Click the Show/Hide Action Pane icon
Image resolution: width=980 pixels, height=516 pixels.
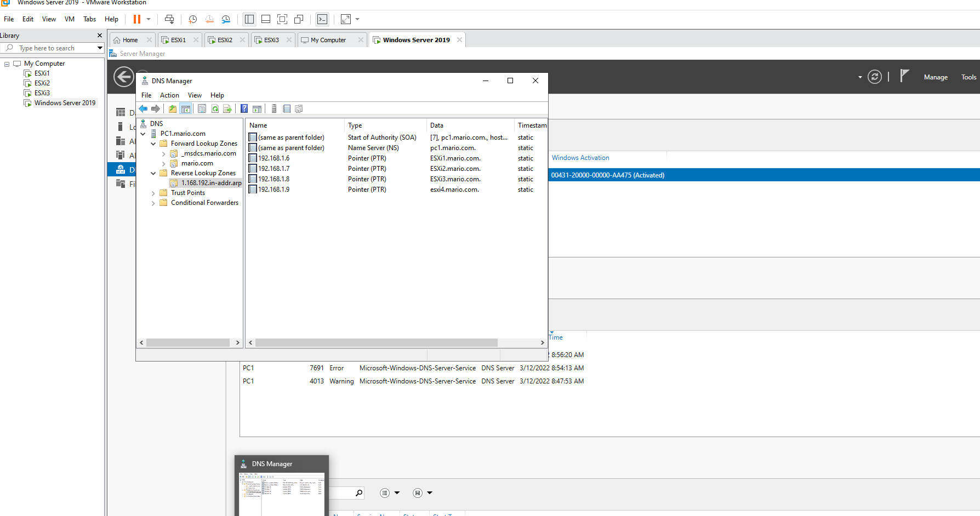257,108
